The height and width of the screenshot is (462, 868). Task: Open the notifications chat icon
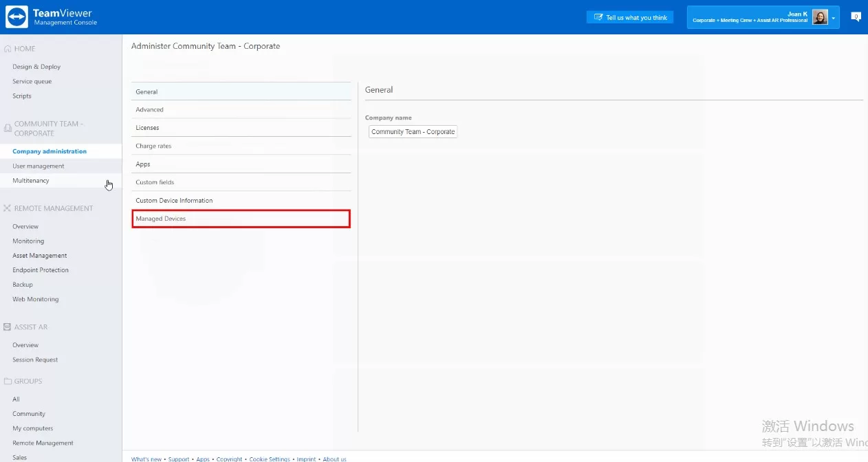click(x=856, y=17)
